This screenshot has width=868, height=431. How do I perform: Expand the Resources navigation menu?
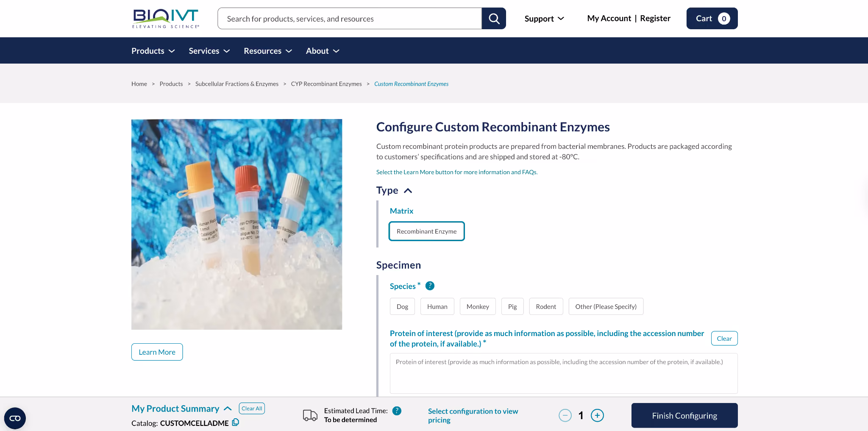(x=268, y=51)
